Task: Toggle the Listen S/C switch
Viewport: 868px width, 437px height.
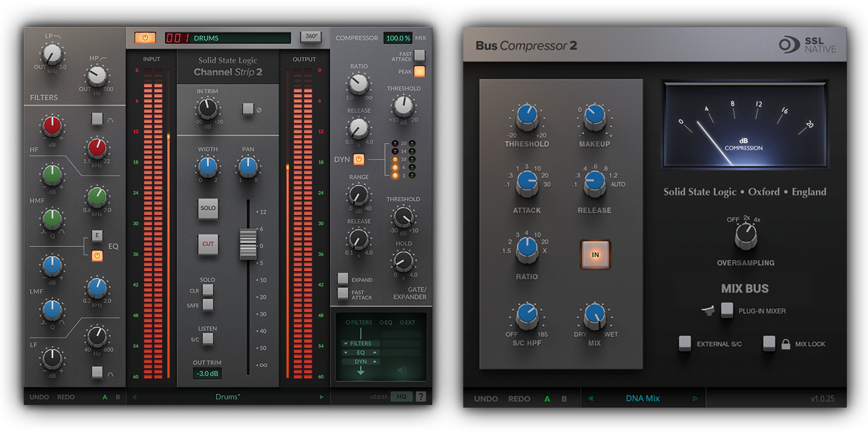Action: [x=208, y=339]
